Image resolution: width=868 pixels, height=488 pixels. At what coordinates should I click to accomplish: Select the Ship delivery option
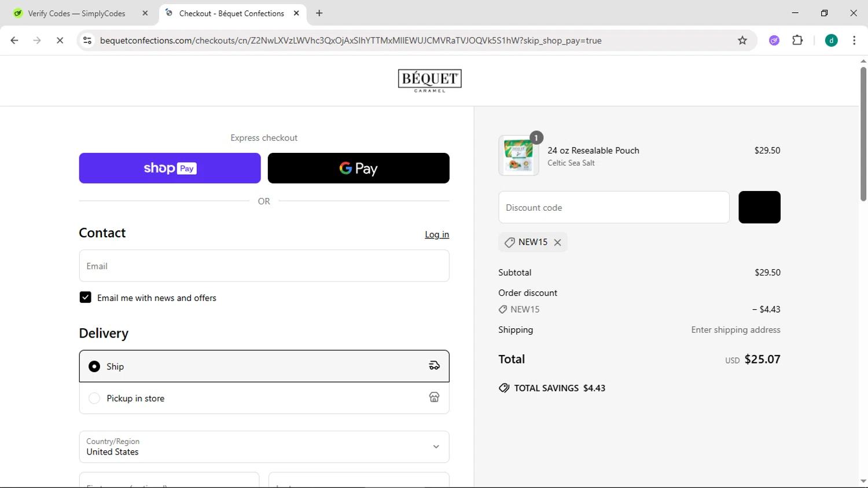(264, 366)
